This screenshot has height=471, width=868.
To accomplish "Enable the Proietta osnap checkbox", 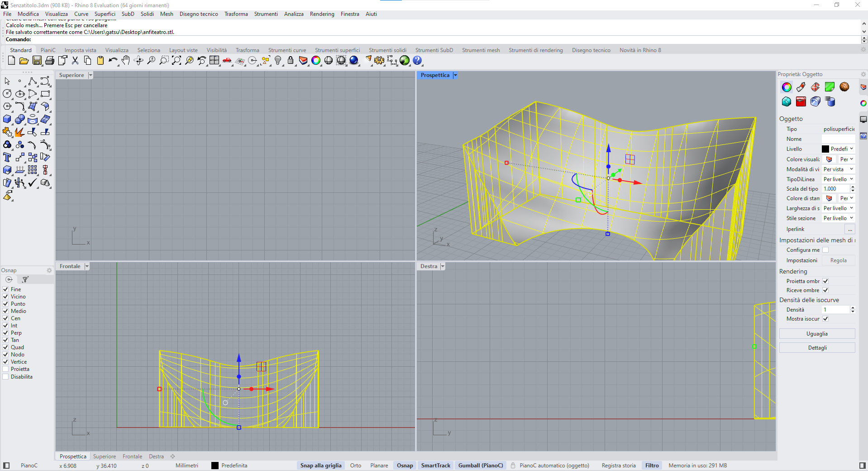I will pos(6,369).
